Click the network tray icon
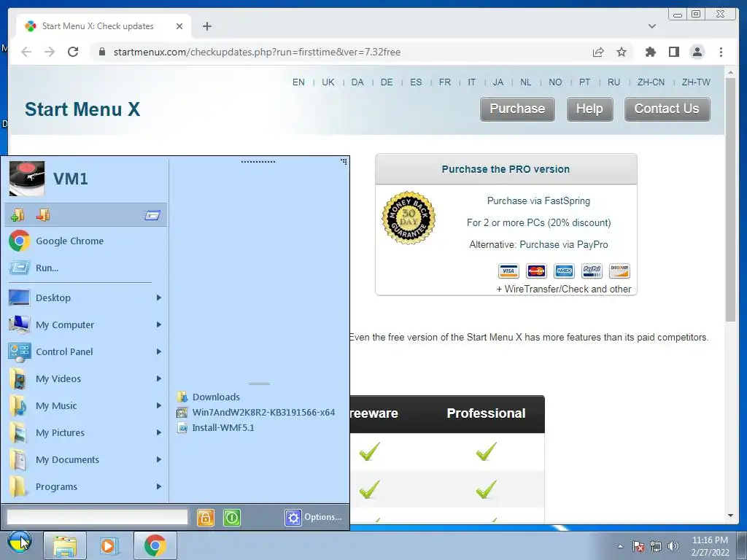 [x=656, y=546]
